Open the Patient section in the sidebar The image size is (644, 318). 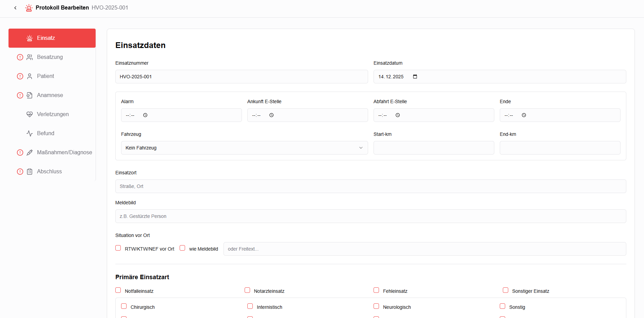(46, 76)
